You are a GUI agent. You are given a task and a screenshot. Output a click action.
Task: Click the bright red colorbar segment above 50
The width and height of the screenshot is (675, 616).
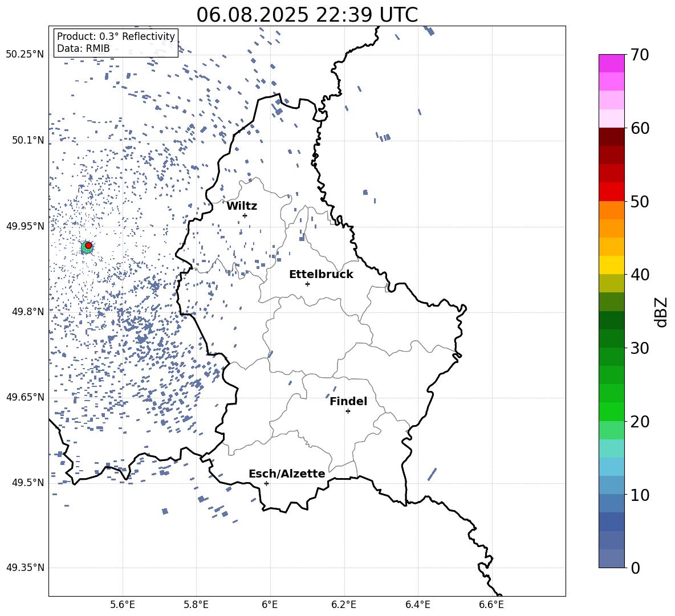[611, 192]
